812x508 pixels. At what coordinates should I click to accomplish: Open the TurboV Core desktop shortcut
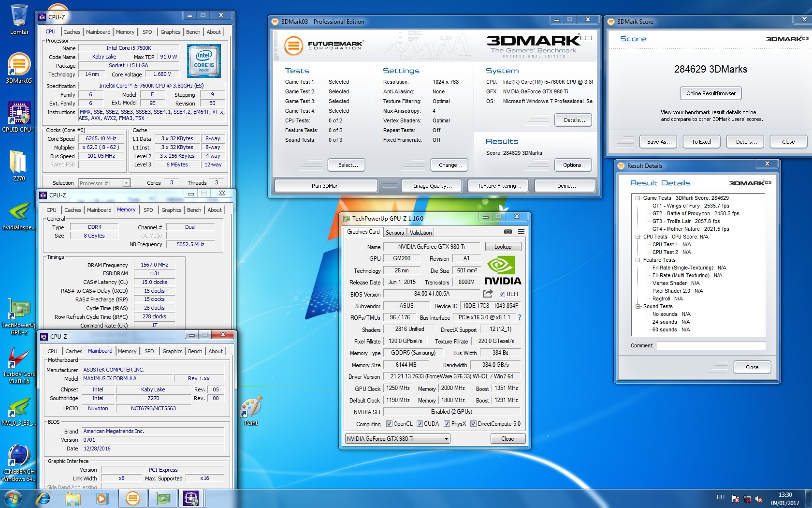point(19,365)
